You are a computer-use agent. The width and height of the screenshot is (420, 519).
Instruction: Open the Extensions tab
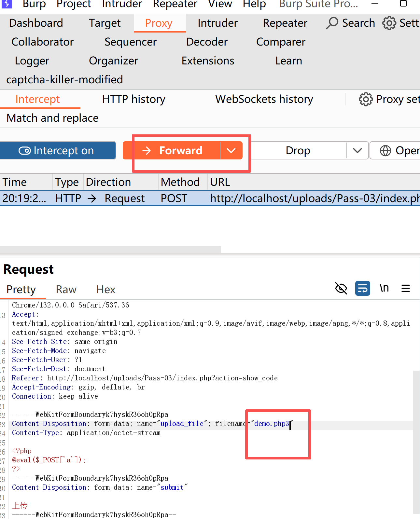pyautogui.click(x=208, y=61)
